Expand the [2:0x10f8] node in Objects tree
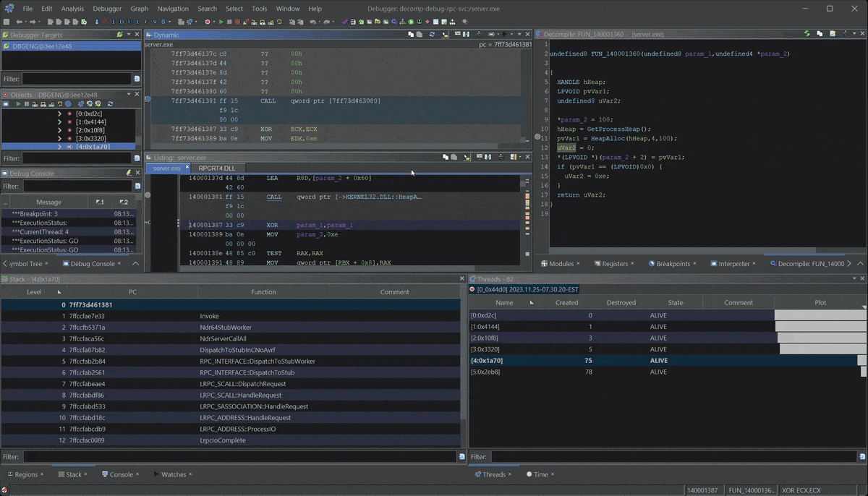Screen dimensions: 868x496 (59, 130)
